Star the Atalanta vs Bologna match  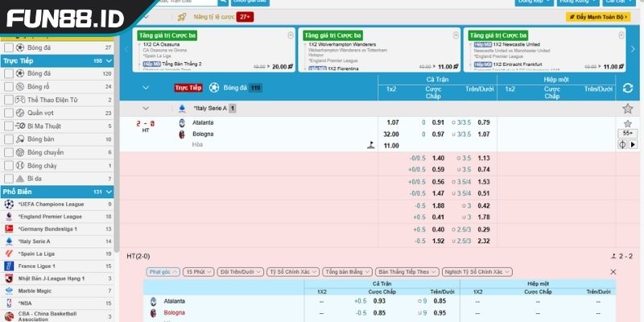(x=627, y=123)
